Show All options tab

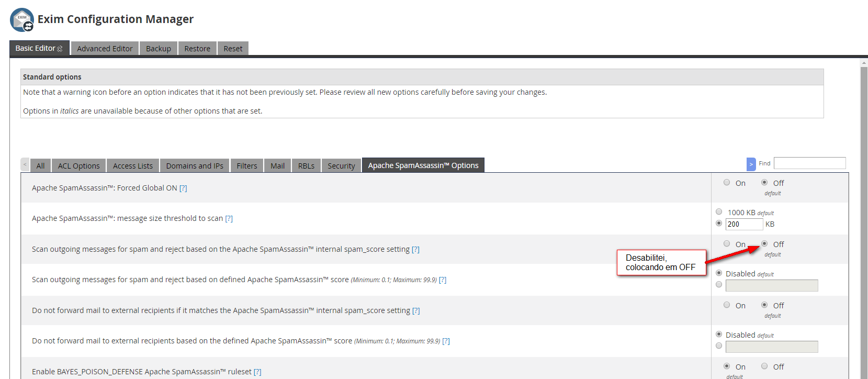tap(40, 166)
